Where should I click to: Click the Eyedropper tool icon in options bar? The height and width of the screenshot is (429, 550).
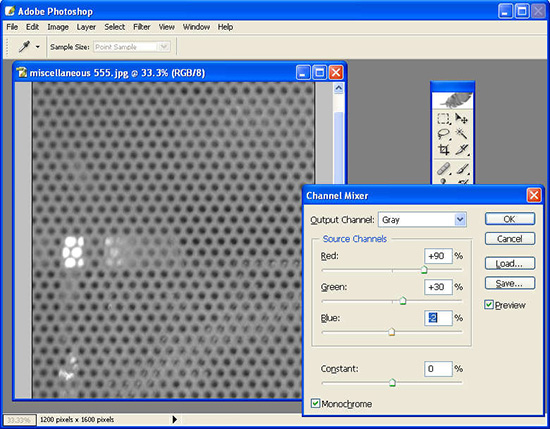[24, 46]
